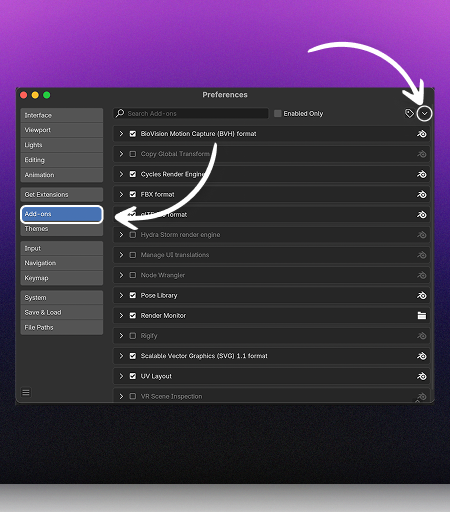Click Blender logo icon on Copy Global Transform row
Image resolution: width=450 pixels, height=512 pixels.
pos(422,154)
